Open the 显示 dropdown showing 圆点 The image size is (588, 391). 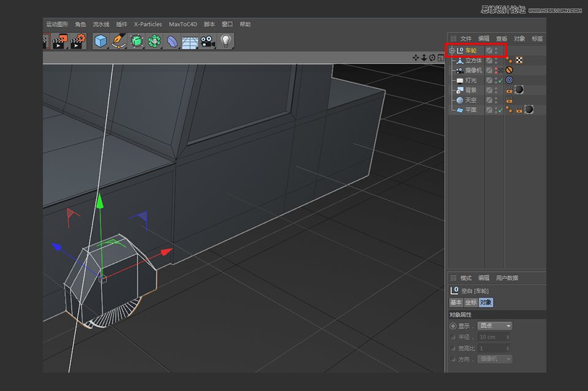(494, 325)
